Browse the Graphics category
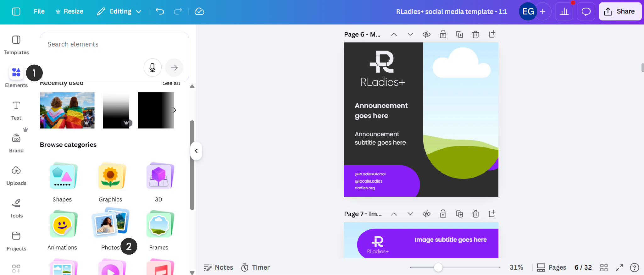The image size is (644, 275). click(x=110, y=182)
